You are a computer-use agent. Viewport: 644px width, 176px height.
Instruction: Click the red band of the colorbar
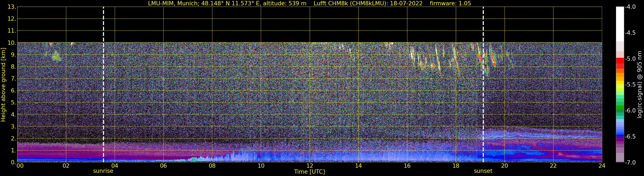click(x=620, y=63)
